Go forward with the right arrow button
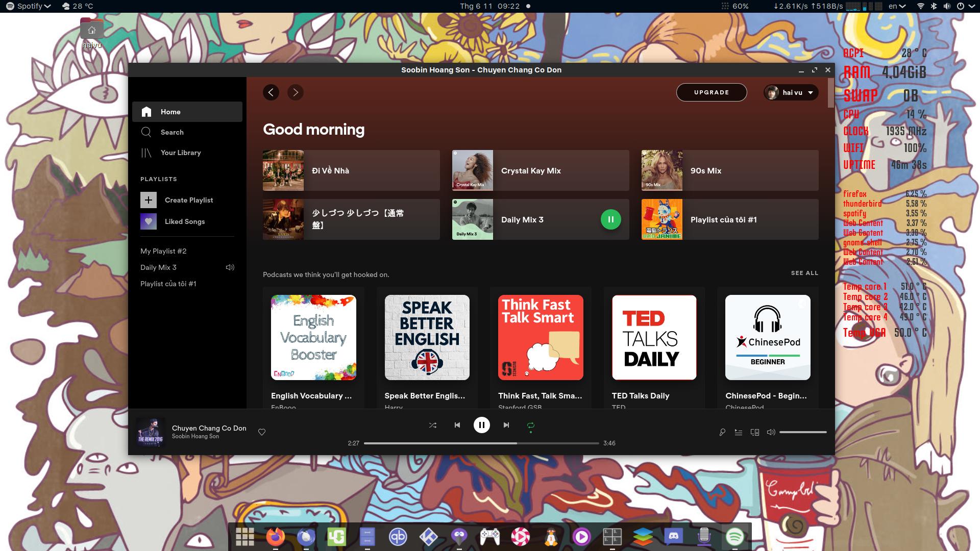The height and width of the screenshot is (551, 980). coord(296,92)
